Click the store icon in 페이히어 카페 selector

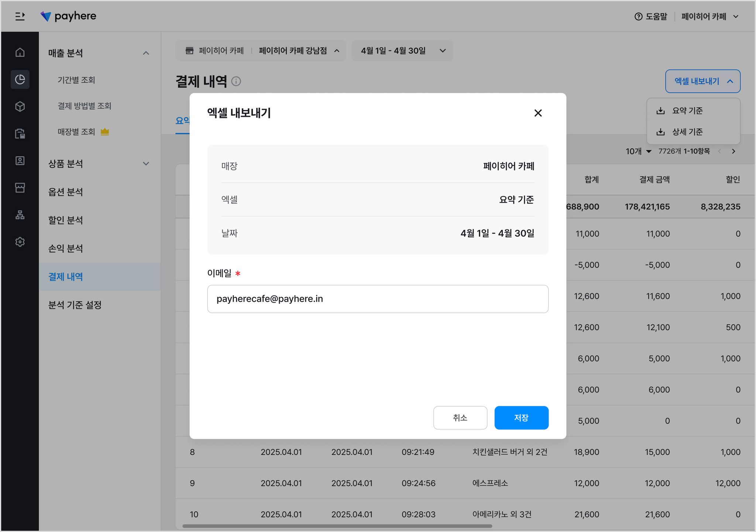coord(189,51)
